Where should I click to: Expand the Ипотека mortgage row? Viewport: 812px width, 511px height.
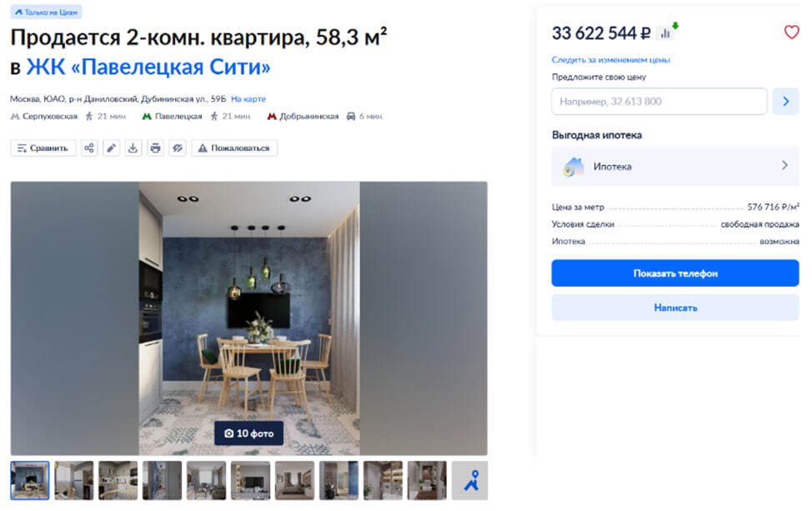(675, 166)
